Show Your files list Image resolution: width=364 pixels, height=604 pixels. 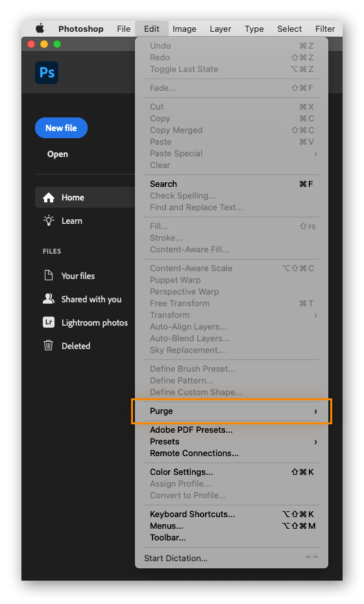point(78,276)
